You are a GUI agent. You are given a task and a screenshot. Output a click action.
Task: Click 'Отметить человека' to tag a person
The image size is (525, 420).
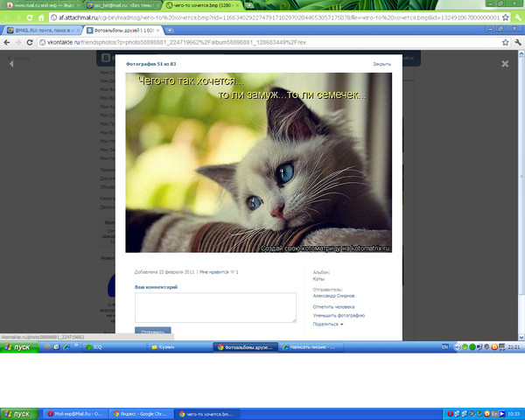(x=333, y=307)
